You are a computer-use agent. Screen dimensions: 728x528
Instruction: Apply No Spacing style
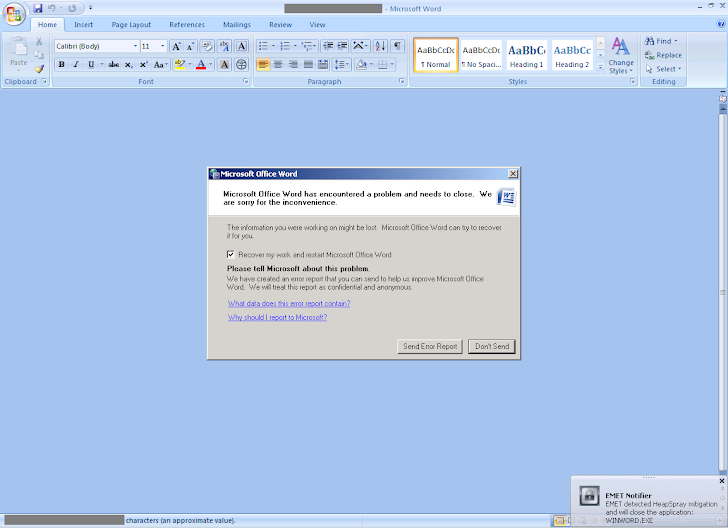[481, 55]
